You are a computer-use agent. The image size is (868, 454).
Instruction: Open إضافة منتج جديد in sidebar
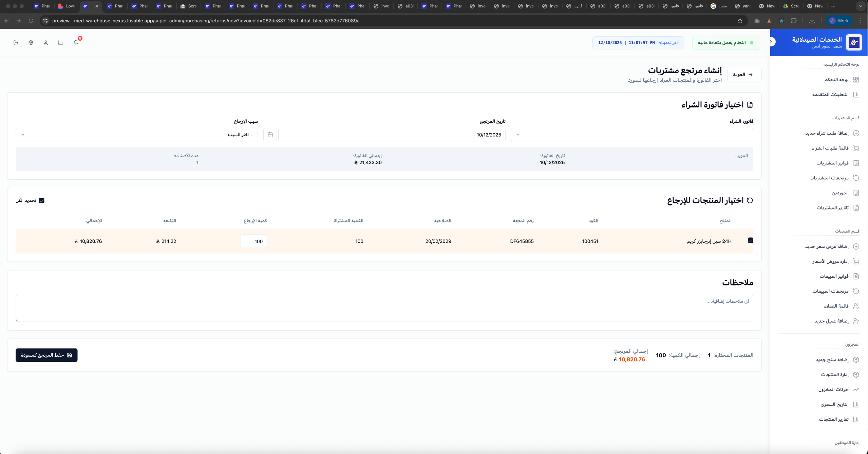[x=837, y=360]
